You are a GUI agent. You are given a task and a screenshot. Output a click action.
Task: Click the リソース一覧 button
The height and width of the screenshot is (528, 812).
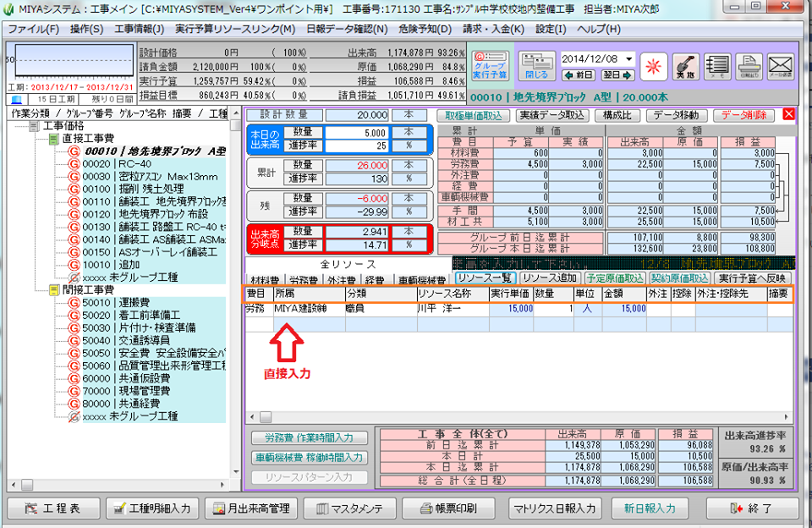coord(486,278)
